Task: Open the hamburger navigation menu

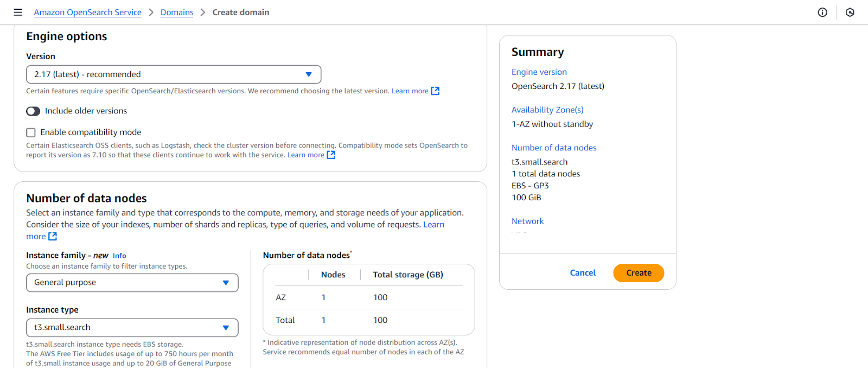Action: [x=18, y=12]
